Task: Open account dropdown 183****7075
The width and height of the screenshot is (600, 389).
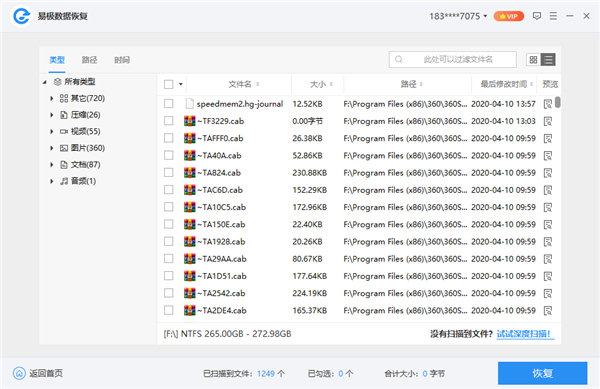Action: tap(458, 16)
